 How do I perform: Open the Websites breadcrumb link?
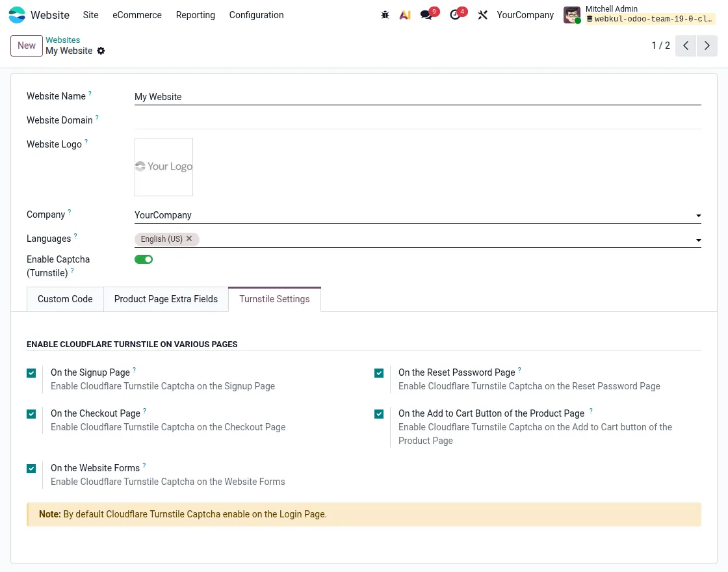point(62,40)
